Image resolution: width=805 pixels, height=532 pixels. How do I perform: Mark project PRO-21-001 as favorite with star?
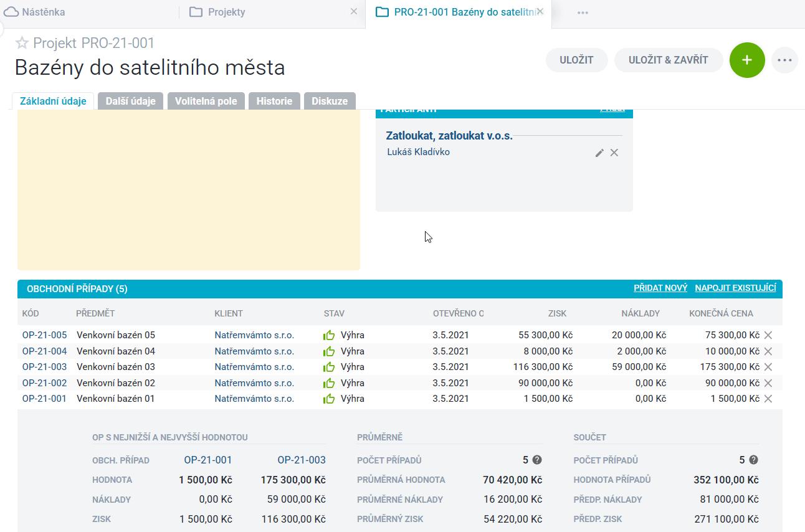(x=22, y=43)
